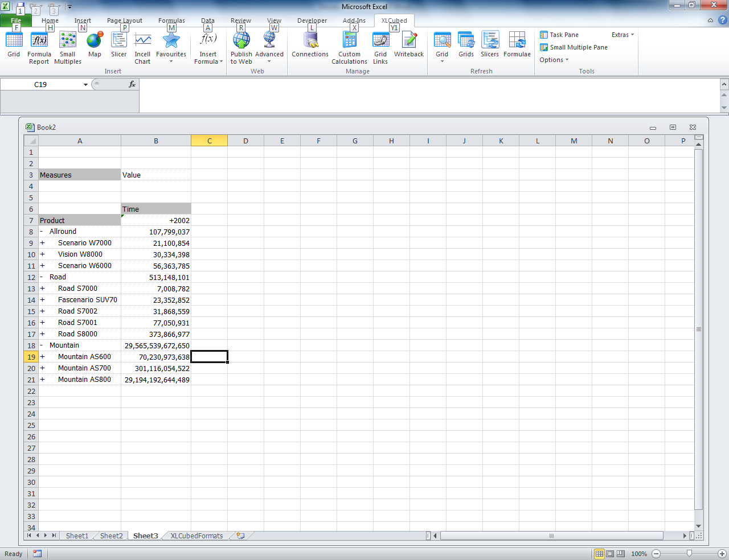This screenshot has height=560, width=729.
Task: Collapse the Road product group
Action: [x=42, y=277]
